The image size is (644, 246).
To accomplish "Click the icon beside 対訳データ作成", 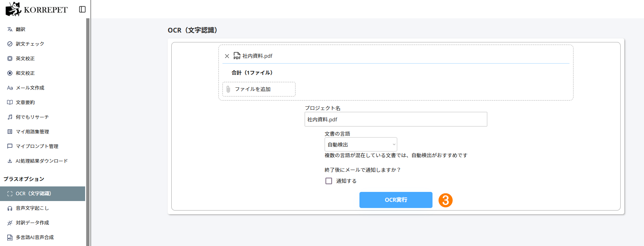I will (x=10, y=223).
